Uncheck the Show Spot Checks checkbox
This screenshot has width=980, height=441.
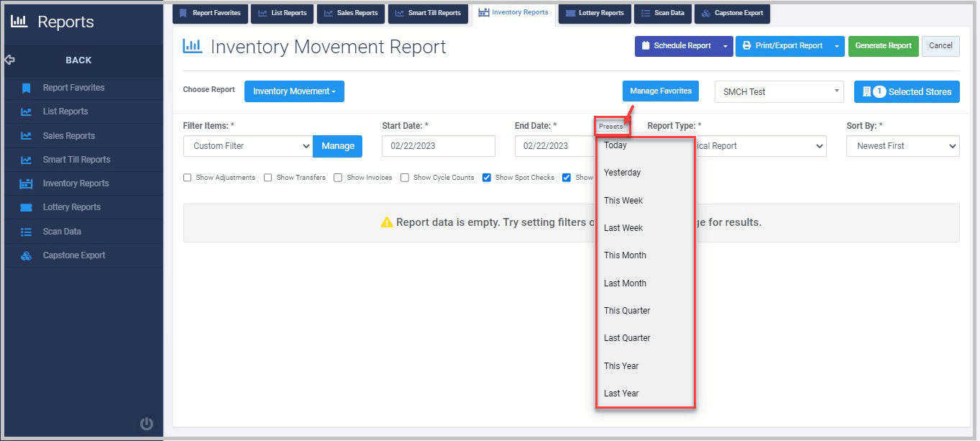pyautogui.click(x=487, y=177)
